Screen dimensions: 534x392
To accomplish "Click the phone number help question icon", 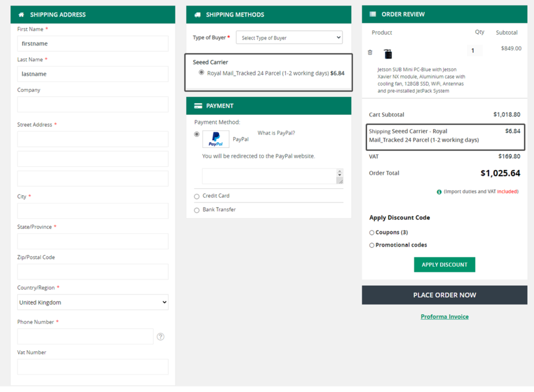I will (x=161, y=337).
